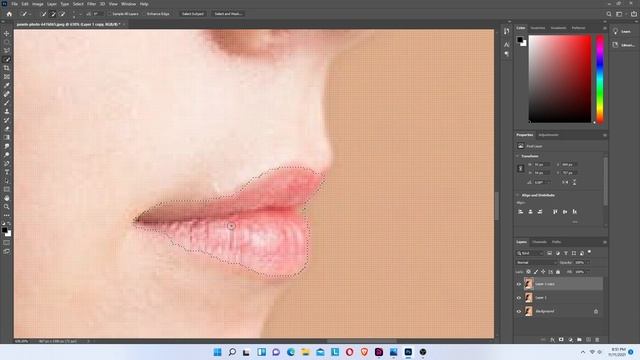The image size is (640, 360).
Task: Open the Learn panel button
Action: point(622,31)
